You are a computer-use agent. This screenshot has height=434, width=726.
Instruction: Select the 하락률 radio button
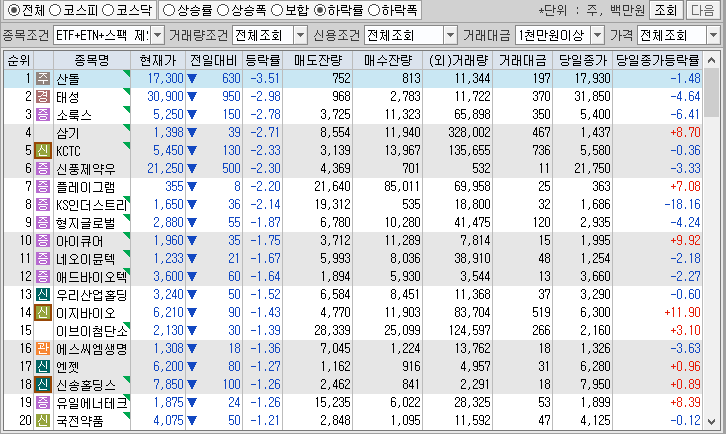(x=319, y=10)
